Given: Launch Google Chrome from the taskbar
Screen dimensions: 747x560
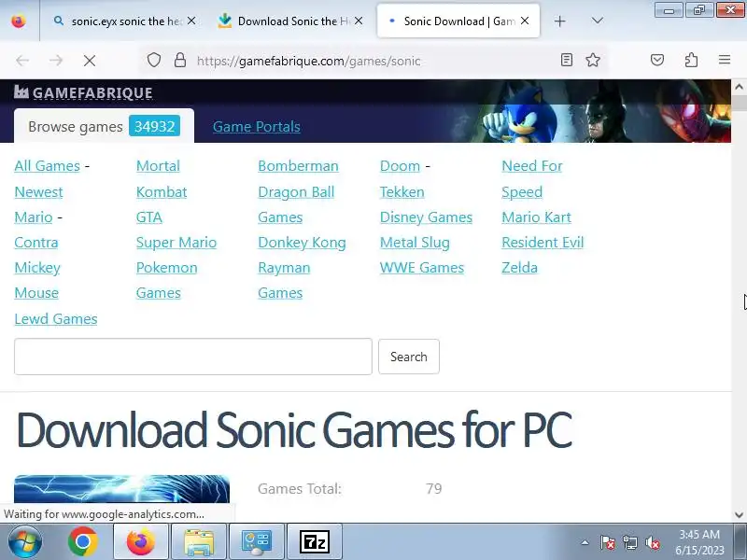Looking at the screenshot, I should (83, 541).
